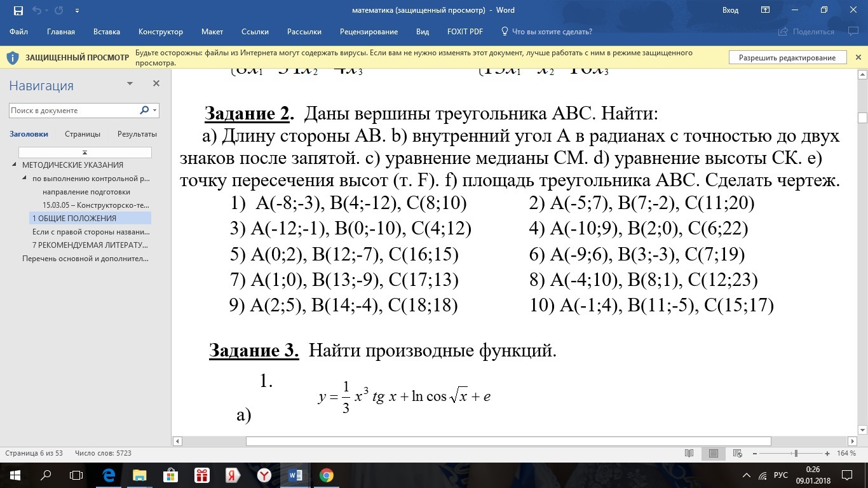Open the Конструктор ribbon tab
Screen dimensions: 868x488
point(161,32)
